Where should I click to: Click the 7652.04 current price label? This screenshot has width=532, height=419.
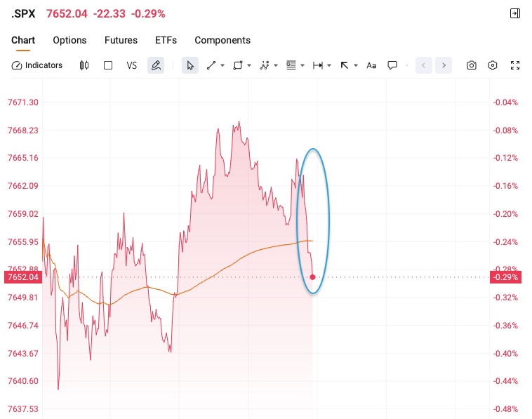[23, 277]
